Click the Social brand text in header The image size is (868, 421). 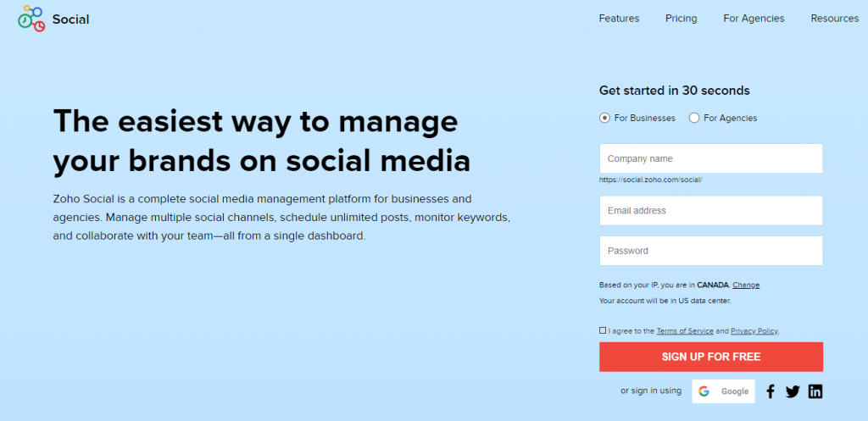pos(71,19)
